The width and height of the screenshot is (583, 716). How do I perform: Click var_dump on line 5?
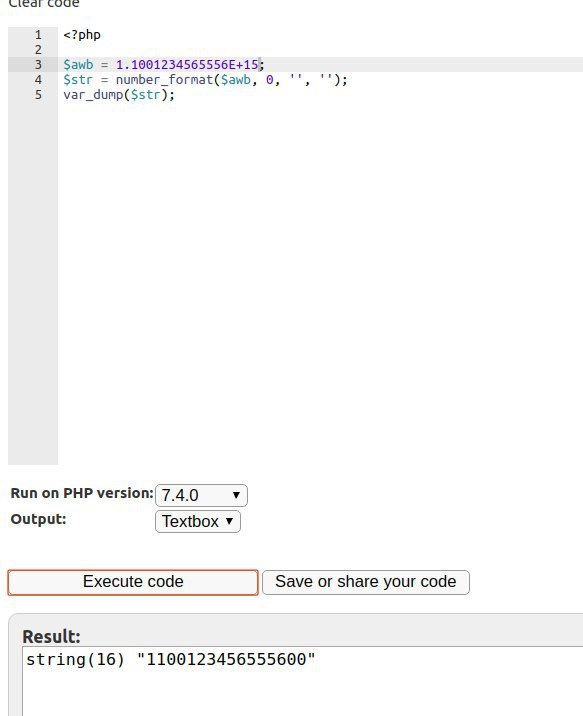pyautogui.click(x=93, y=95)
